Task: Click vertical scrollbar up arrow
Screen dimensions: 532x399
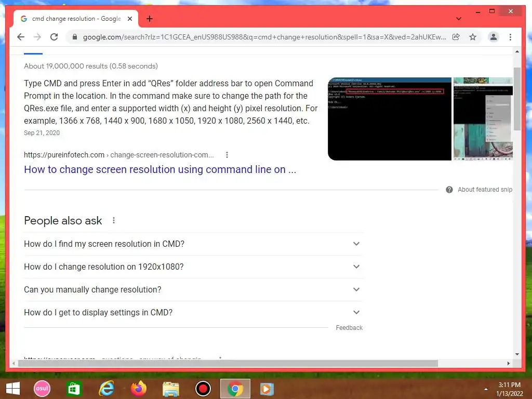Action: [x=517, y=51]
